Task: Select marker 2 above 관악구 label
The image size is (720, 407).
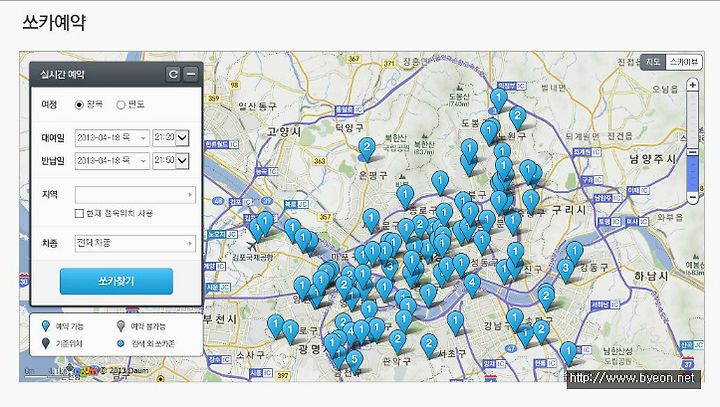Action: [397, 342]
